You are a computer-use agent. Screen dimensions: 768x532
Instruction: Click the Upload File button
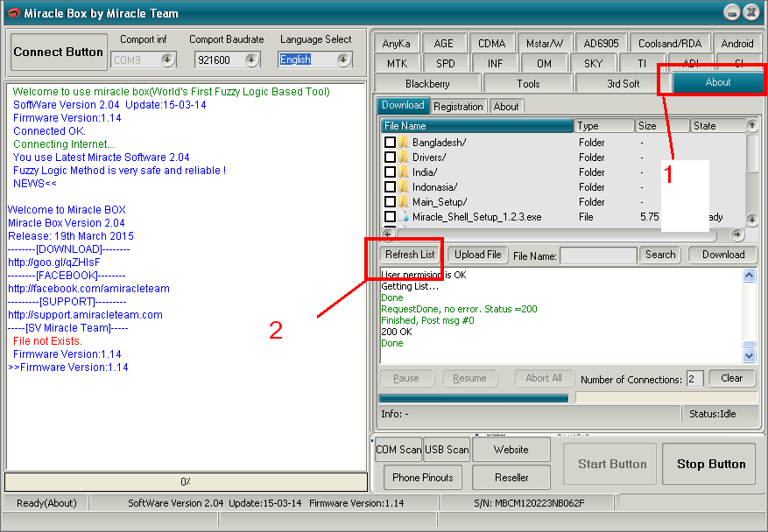pyautogui.click(x=477, y=255)
